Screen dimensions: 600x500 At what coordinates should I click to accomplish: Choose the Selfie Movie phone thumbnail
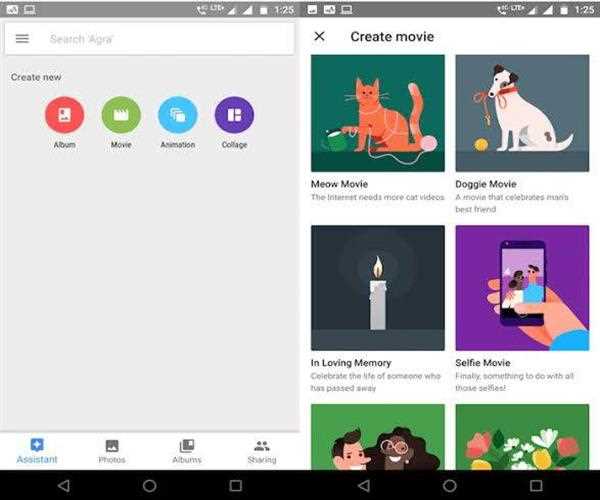(x=522, y=287)
